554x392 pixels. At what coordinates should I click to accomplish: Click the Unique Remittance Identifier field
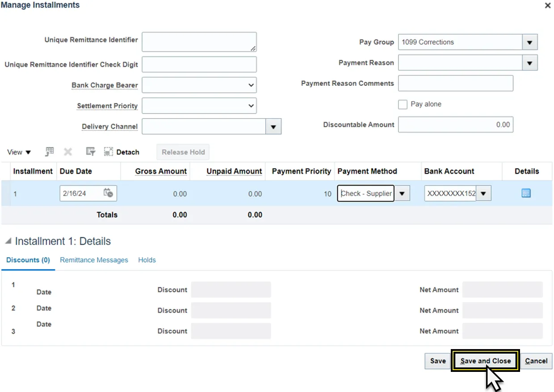(x=199, y=42)
